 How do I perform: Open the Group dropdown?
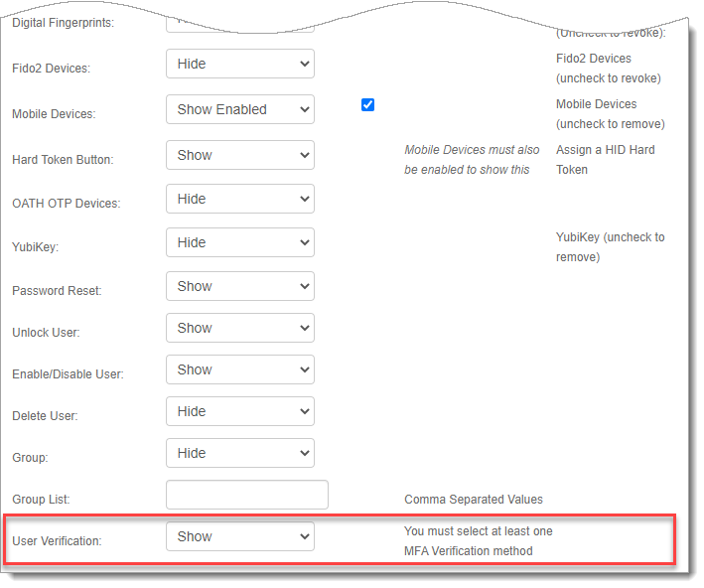click(x=239, y=454)
